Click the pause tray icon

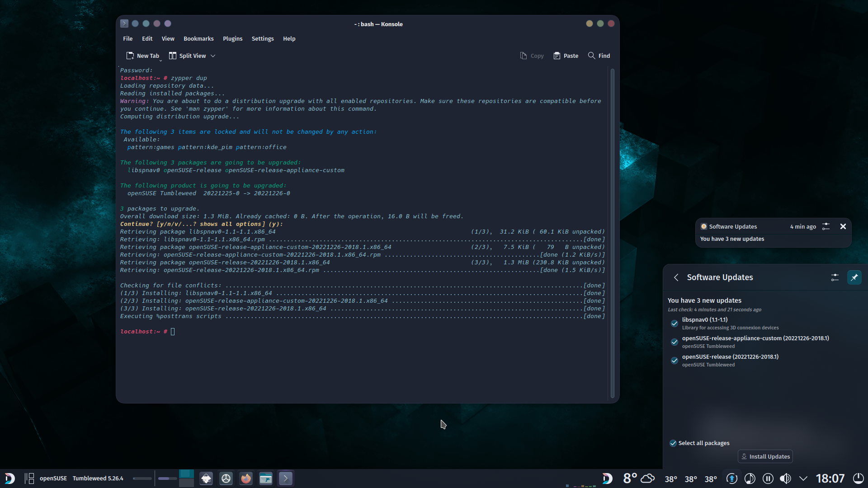tap(768, 478)
